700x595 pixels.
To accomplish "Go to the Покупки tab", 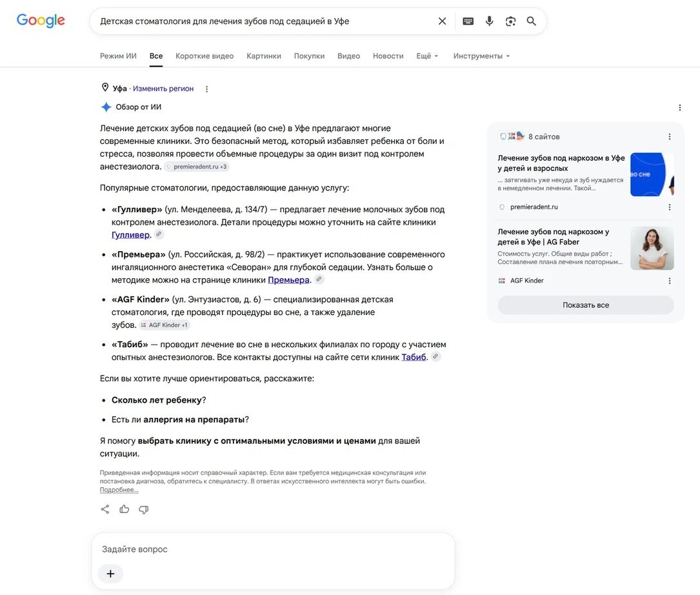I will [x=309, y=56].
